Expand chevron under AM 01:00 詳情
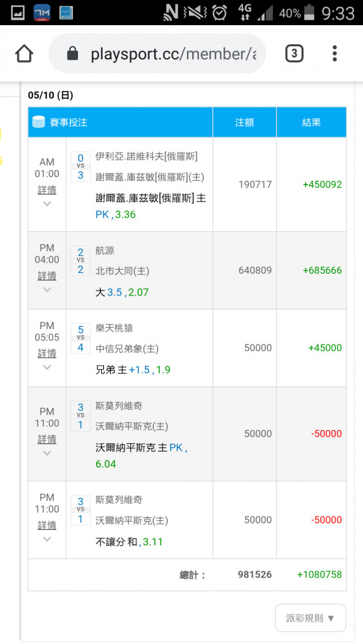Image resolution: width=363 pixels, height=644 pixels. pos(47,204)
